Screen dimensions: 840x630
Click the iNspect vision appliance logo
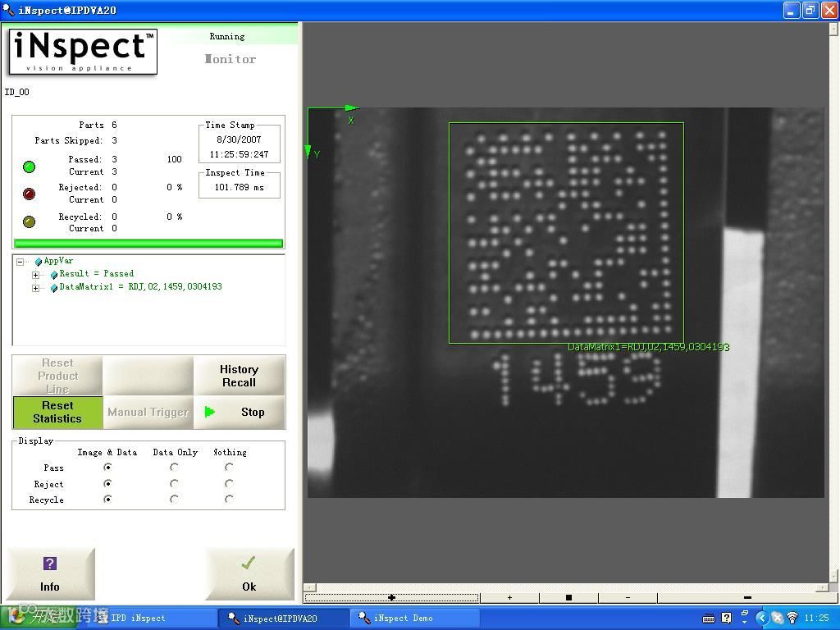[83, 52]
